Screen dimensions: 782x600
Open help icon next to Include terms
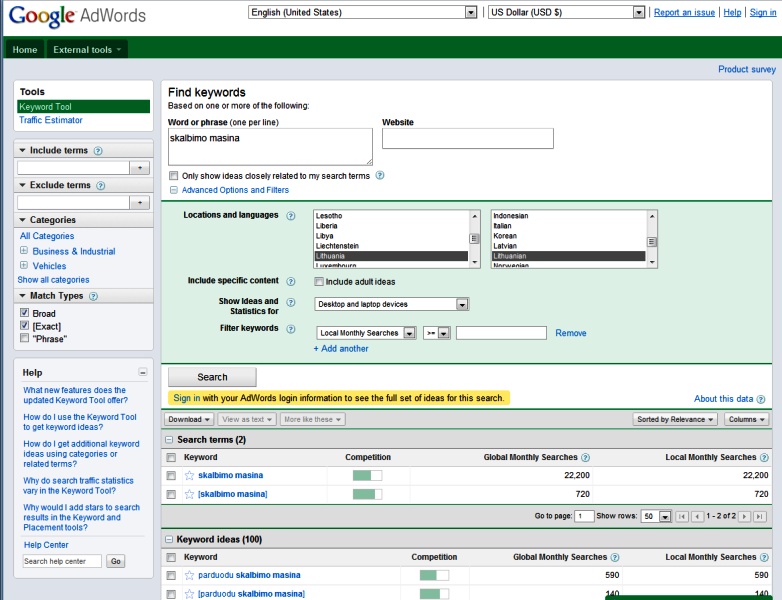click(x=98, y=151)
